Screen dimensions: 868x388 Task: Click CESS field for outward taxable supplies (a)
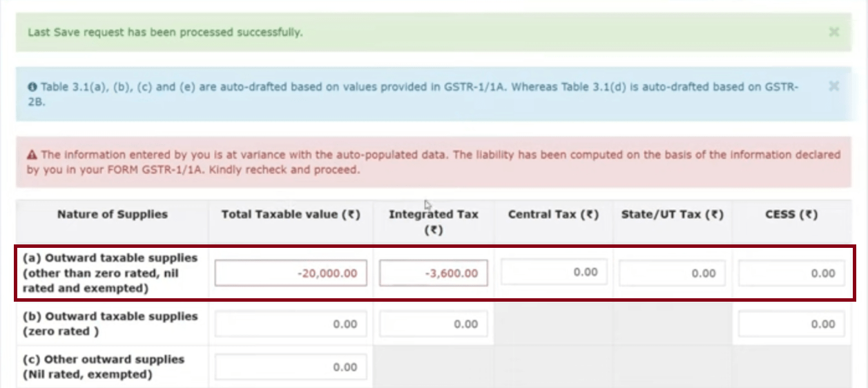coord(791,273)
